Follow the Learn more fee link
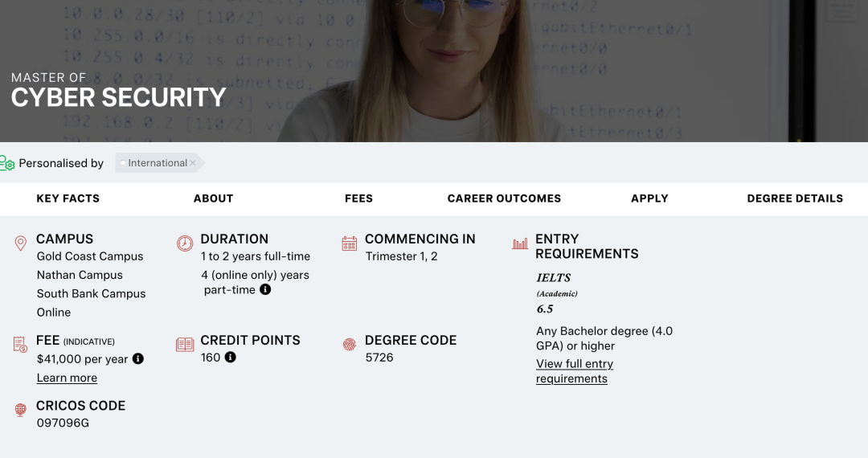 [67, 378]
